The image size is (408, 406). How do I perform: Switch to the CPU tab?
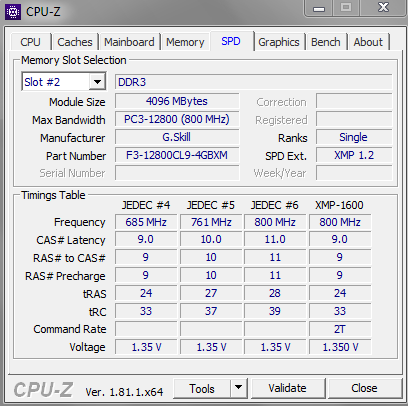point(30,42)
